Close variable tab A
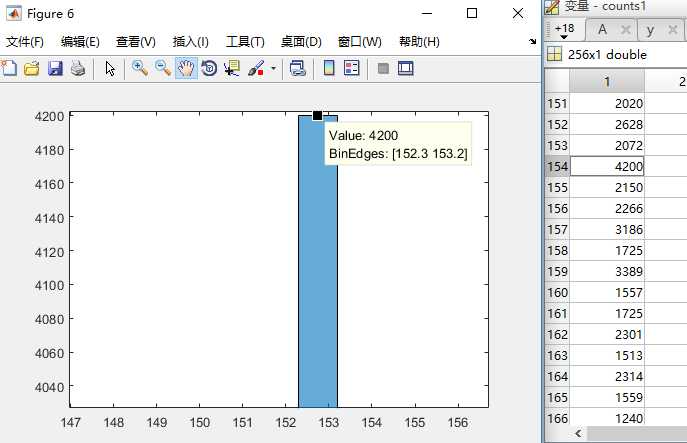Viewport: 687px width, 443px height. (625, 30)
